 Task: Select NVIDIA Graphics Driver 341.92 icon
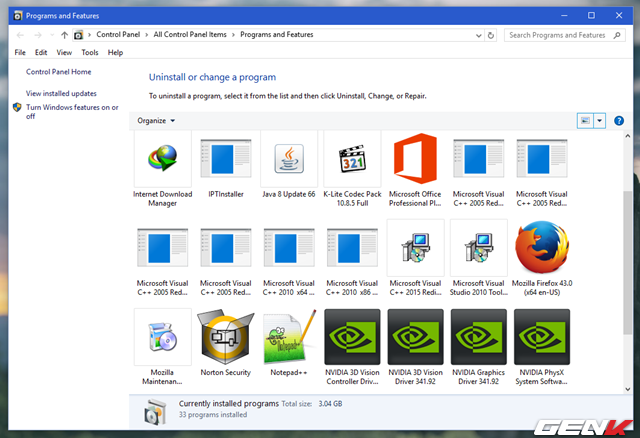[x=479, y=337]
